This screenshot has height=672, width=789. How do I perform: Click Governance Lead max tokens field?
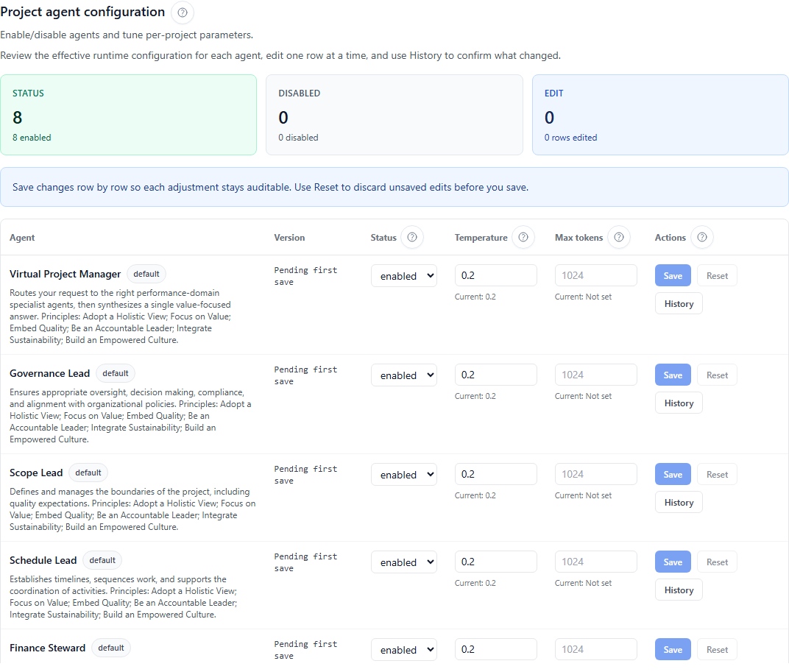pyautogui.click(x=595, y=375)
